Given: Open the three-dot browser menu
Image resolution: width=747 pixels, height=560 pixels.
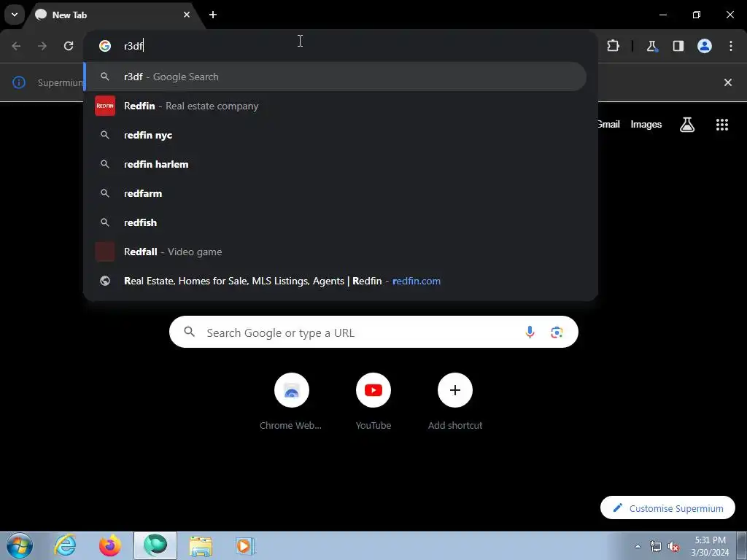Looking at the screenshot, I should tap(731, 46).
